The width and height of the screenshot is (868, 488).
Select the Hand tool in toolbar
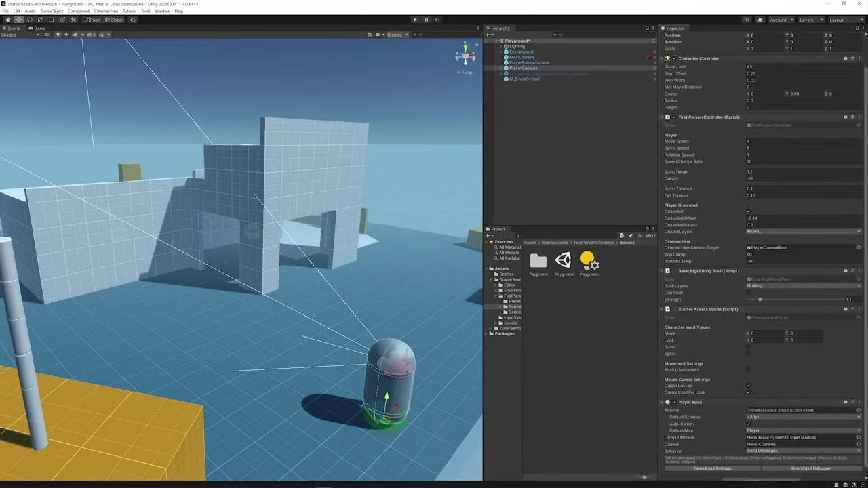[7, 20]
